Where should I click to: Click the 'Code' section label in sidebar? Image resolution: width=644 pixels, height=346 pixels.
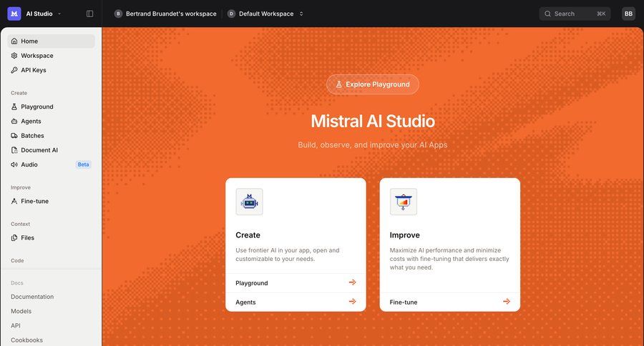point(17,261)
